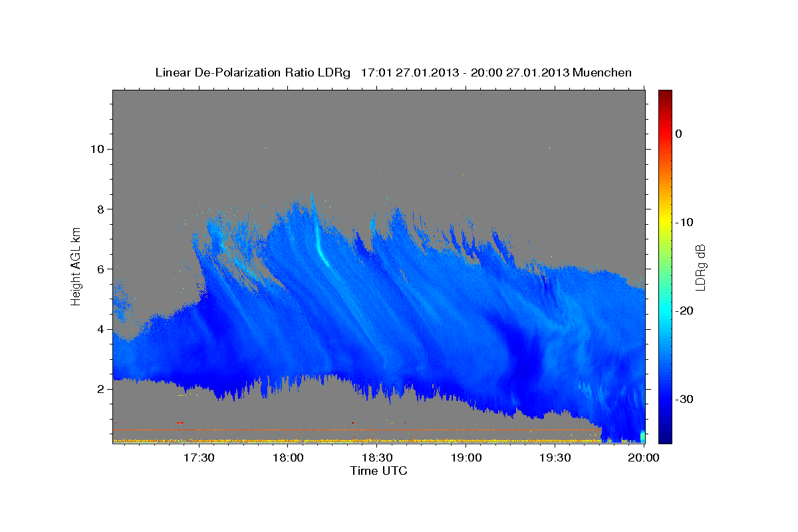Click the 20:00 time tick label
The height and width of the screenshot is (532, 798).
tap(644, 458)
